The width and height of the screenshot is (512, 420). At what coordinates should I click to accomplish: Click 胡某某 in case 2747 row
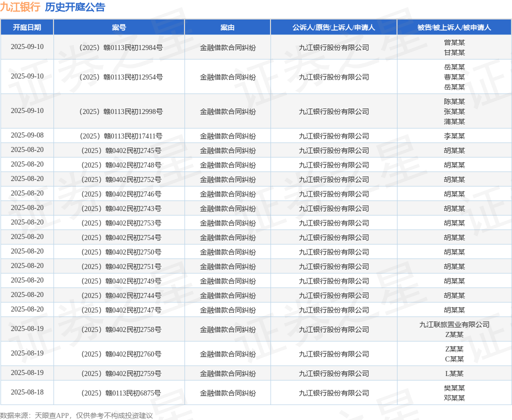pyautogui.click(x=454, y=310)
